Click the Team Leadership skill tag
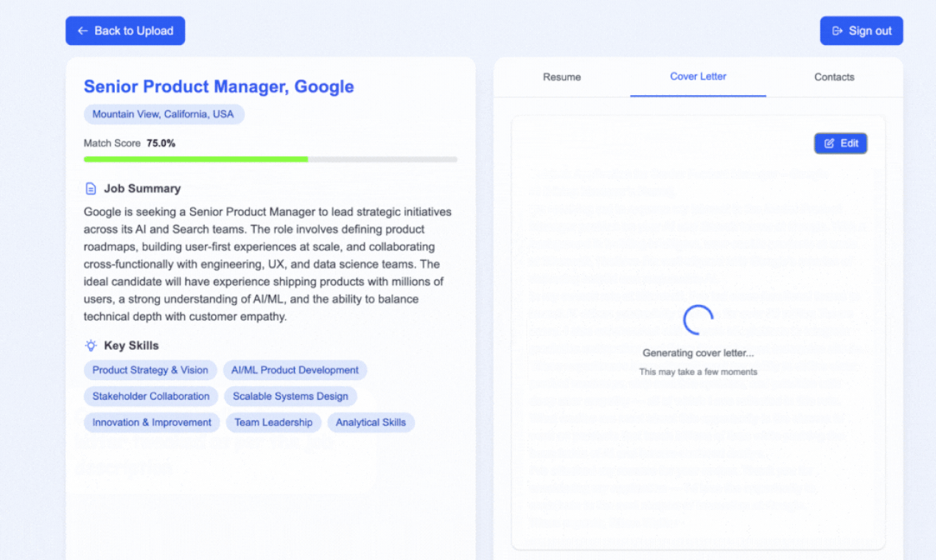Viewport: 936px width, 560px height. [x=273, y=422]
